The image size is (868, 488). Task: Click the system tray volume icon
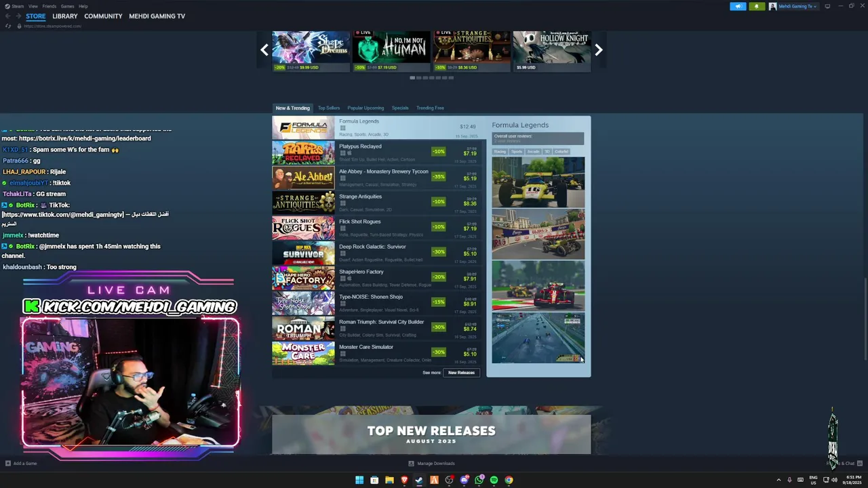point(834,480)
